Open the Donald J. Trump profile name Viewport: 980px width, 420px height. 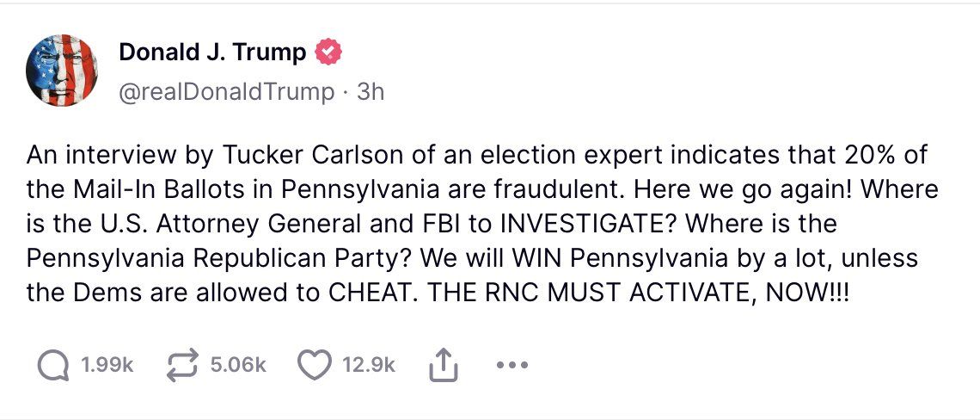point(212,52)
